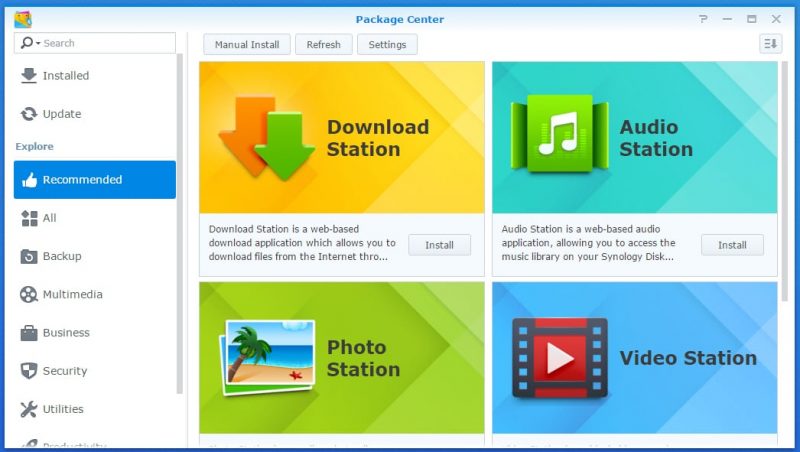Click the Download Station description text
The width and height of the screenshot is (800, 452).
(302, 243)
